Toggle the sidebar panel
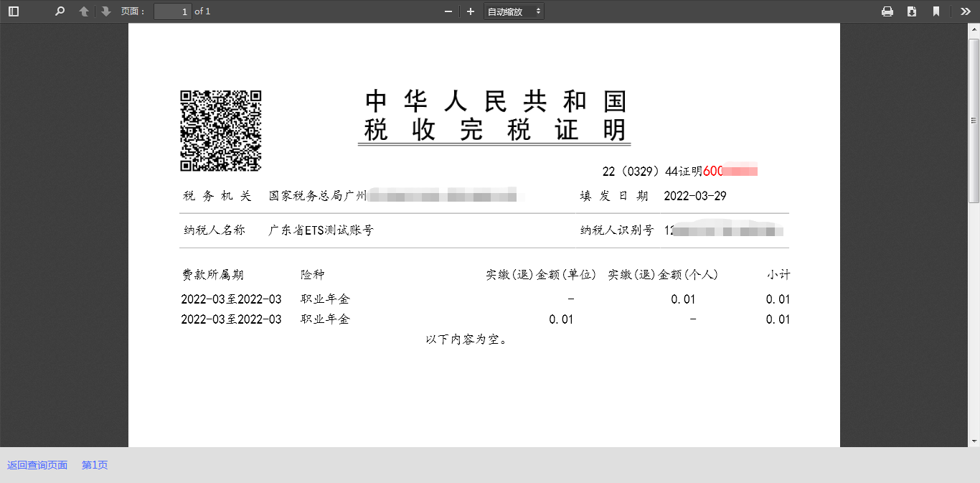Image resolution: width=980 pixels, height=483 pixels. point(14,11)
